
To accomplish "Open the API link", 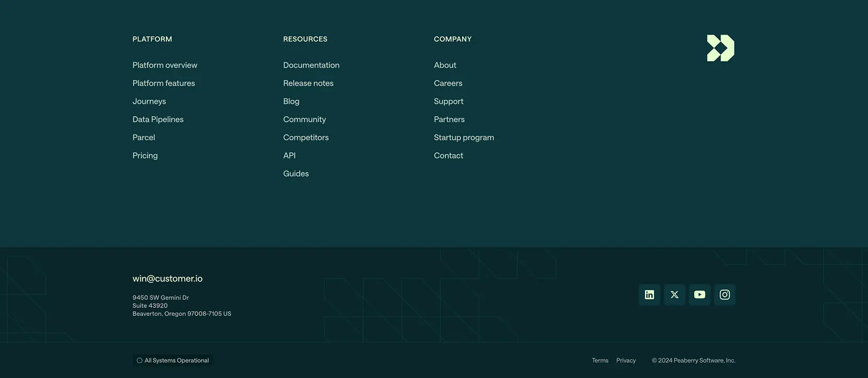I will [289, 156].
